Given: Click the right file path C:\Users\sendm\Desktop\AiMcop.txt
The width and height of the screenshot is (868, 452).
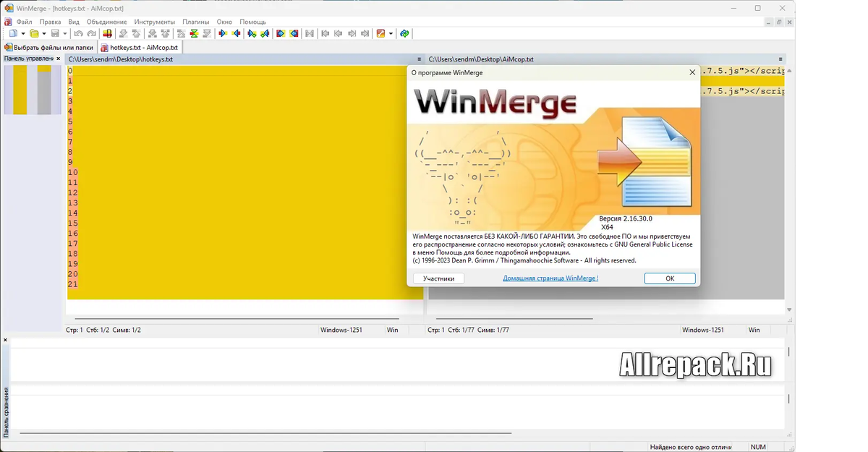Looking at the screenshot, I should coord(481,59).
